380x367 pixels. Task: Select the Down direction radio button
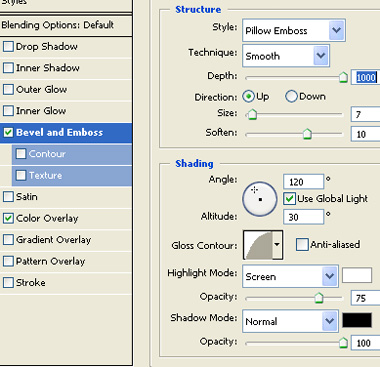click(x=291, y=97)
